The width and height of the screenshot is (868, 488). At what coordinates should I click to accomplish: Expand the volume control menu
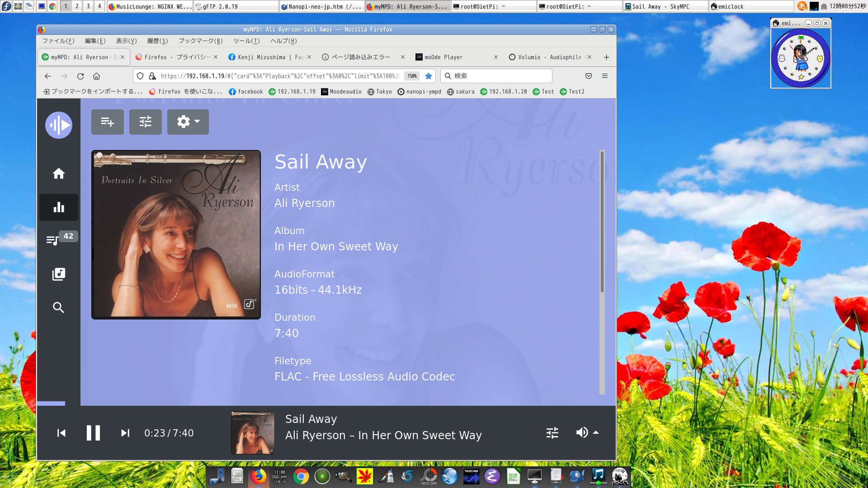pos(587,433)
